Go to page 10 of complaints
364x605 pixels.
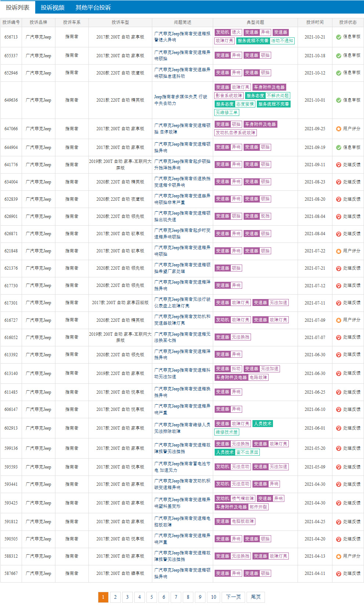coord(214,597)
